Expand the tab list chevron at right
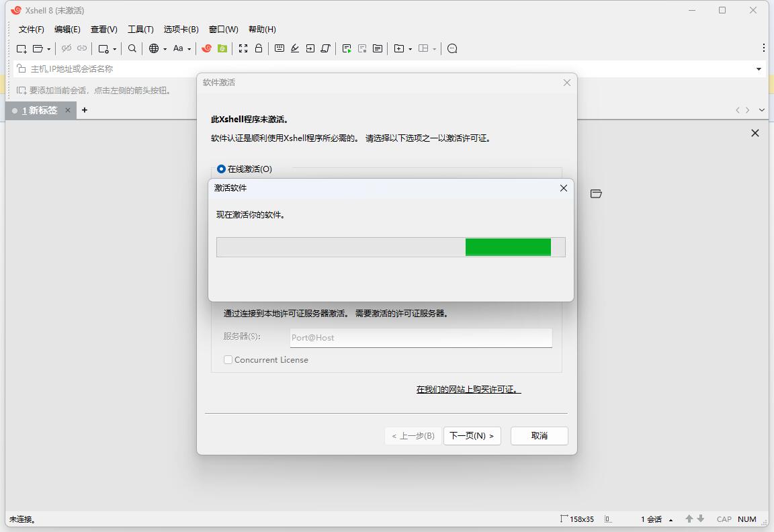 pos(762,110)
